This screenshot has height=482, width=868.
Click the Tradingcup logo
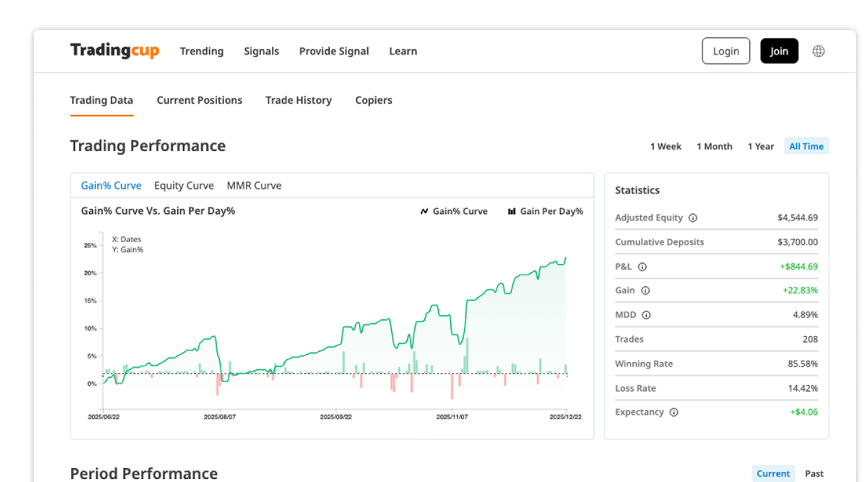coord(115,51)
